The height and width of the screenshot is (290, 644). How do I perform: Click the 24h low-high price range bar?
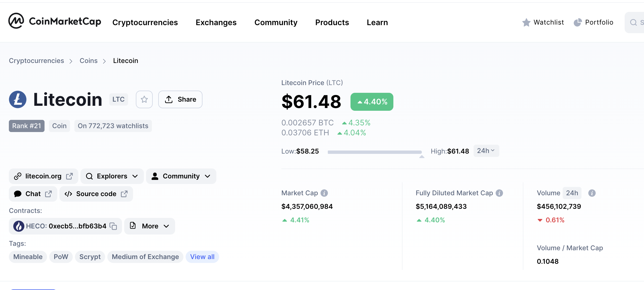point(375,152)
